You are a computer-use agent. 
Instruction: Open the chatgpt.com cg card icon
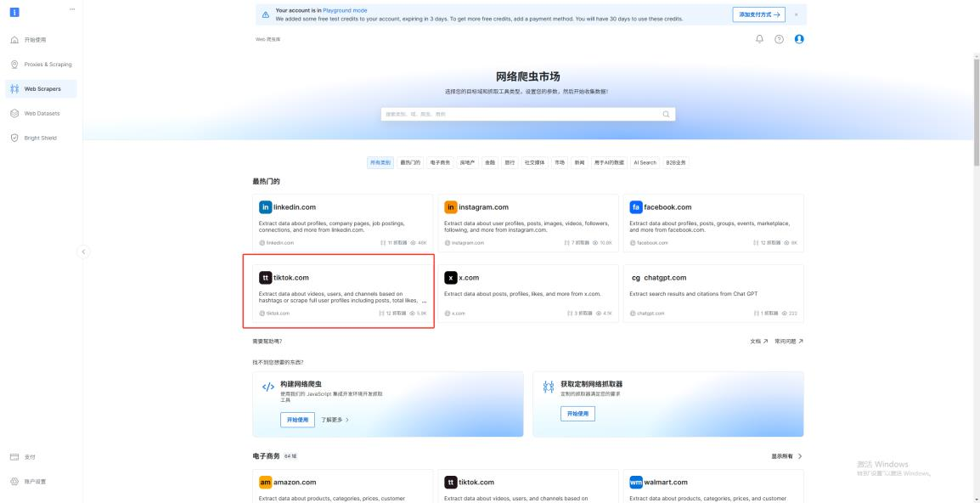[636, 278]
